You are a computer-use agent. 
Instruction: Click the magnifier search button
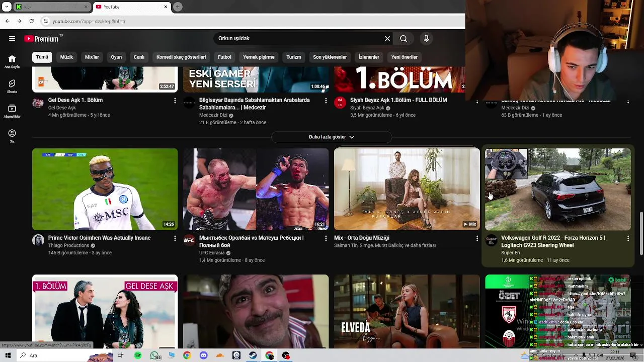point(404,39)
